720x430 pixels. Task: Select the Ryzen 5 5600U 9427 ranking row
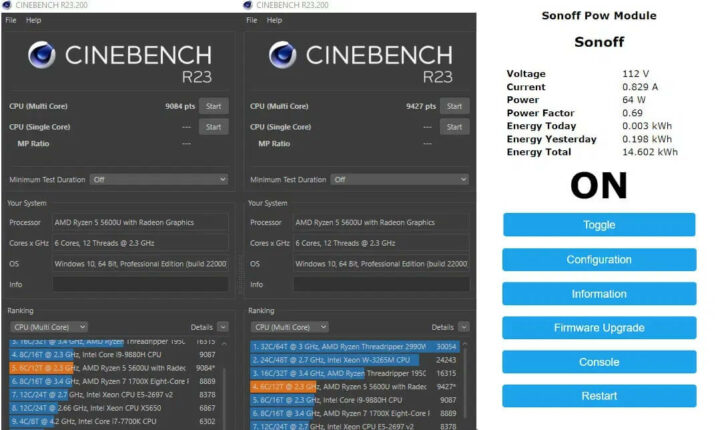(x=354, y=386)
